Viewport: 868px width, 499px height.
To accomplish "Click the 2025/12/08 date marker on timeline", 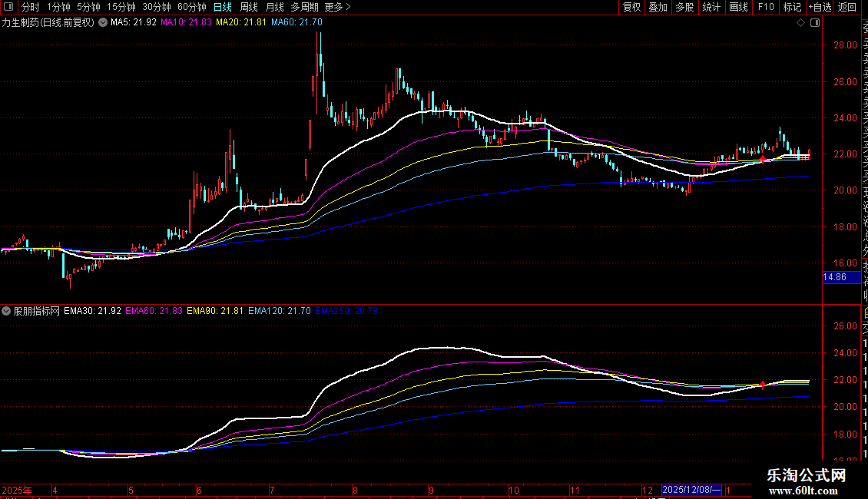I will pos(691,489).
